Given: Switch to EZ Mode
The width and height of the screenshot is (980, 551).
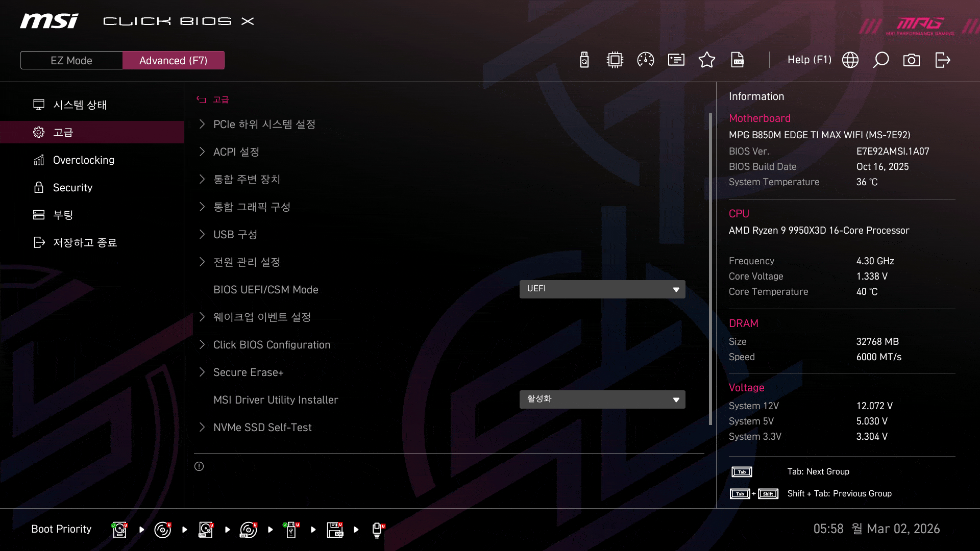Looking at the screenshot, I should click(x=71, y=60).
